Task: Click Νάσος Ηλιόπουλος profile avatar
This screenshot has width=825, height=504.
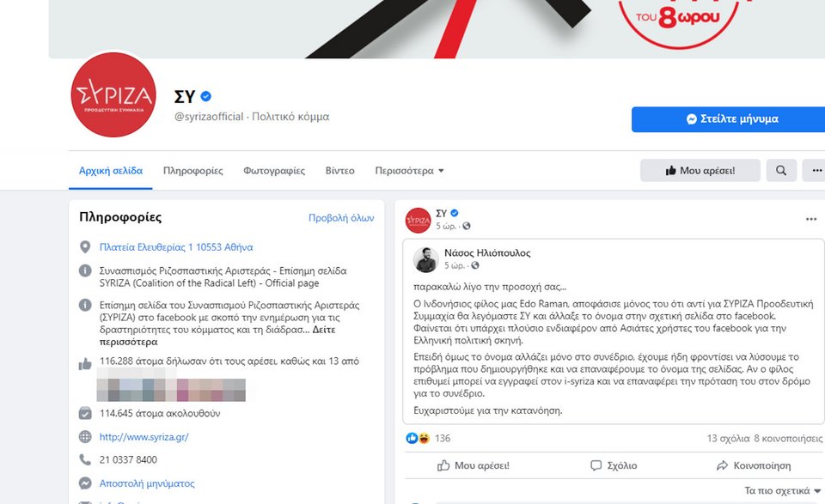Action: (425, 259)
